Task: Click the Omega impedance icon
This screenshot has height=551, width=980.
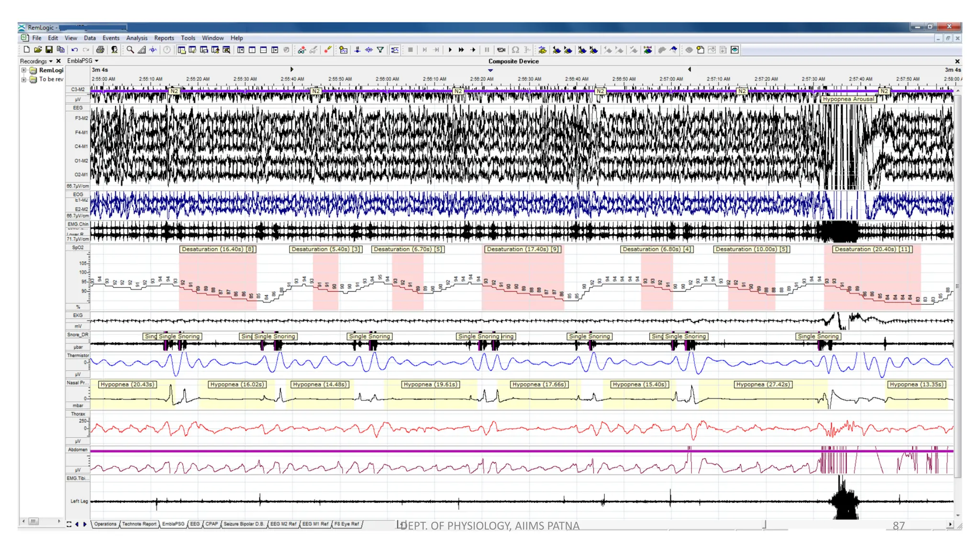Action: tap(515, 50)
